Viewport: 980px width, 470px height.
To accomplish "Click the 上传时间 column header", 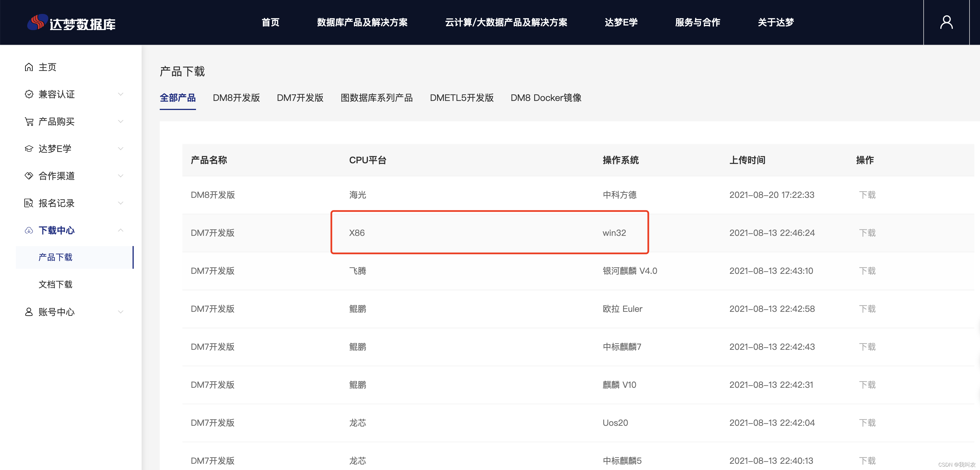I will pyautogui.click(x=747, y=160).
